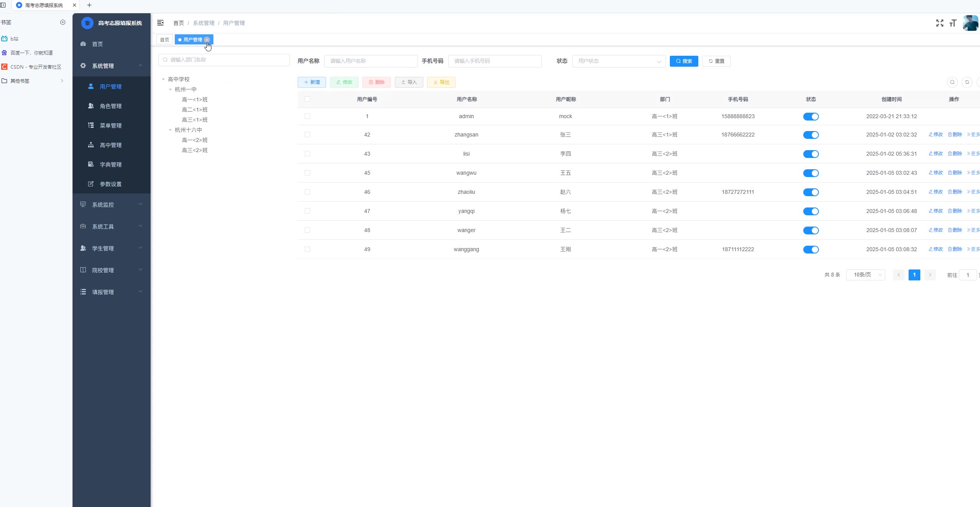
Task: Open 角色管理 in the sidebar
Action: [x=112, y=106]
